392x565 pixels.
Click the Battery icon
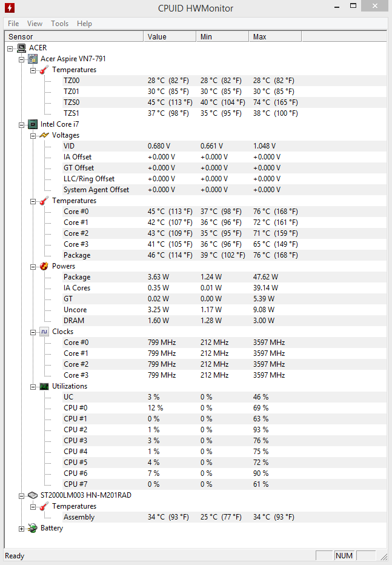(33, 528)
